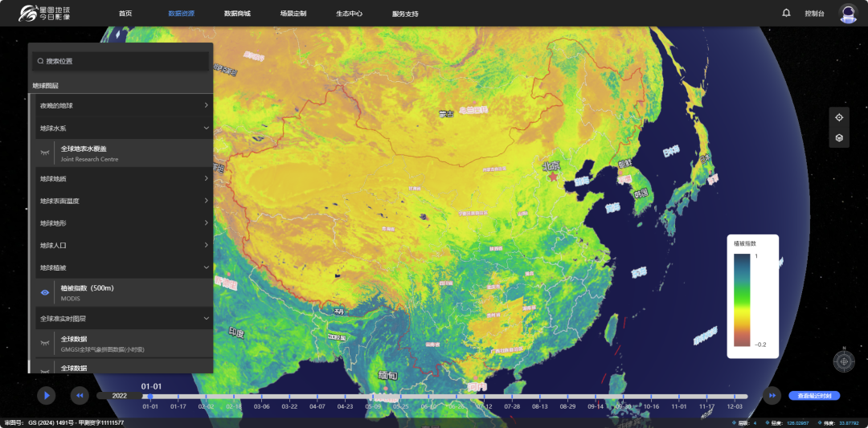Expand the 地球地质 group
Screen dimensions: 868x428
coord(124,178)
